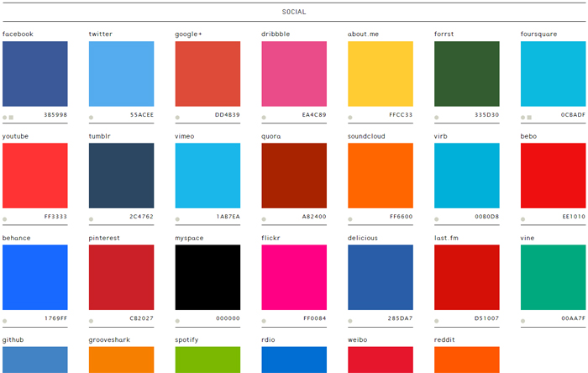The height and width of the screenshot is (373, 588).
Task: Click the round dot under the tumblr swatch
Action: [91, 219]
